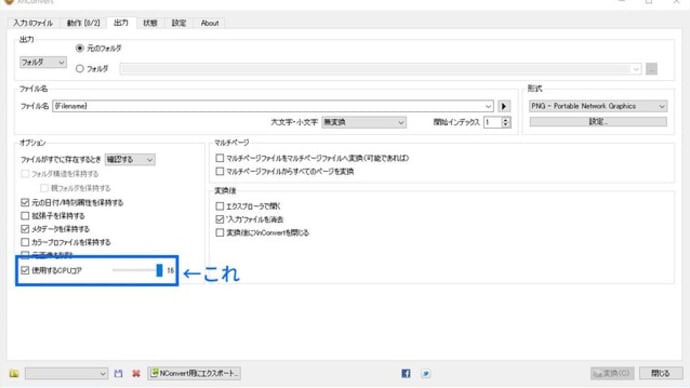Screen dimensions: 690x388
Task: Enable multipage to multipage conversion checkbox
Action: click(x=220, y=158)
